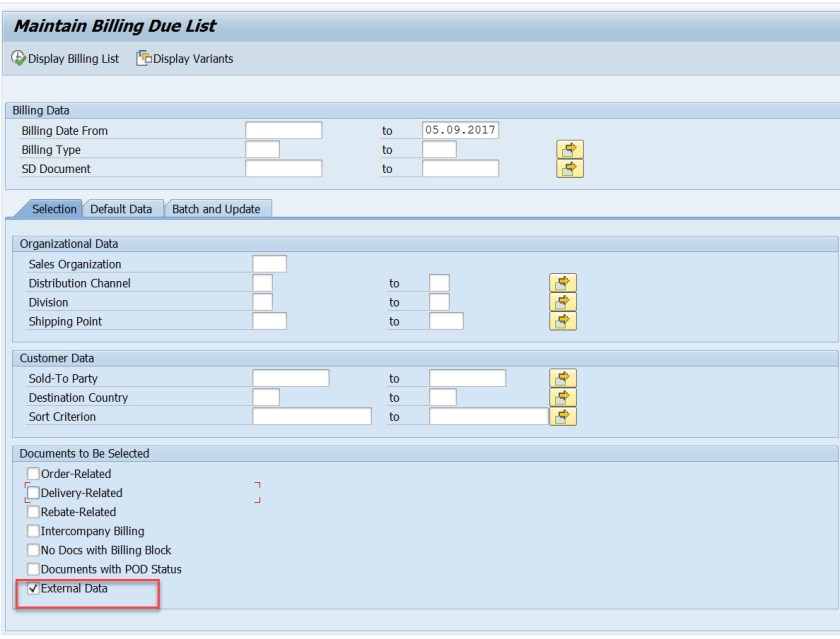This screenshot has width=840, height=639.
Task: Open multiple selection for Sold-To Party
Action: [x=562, y=378]
